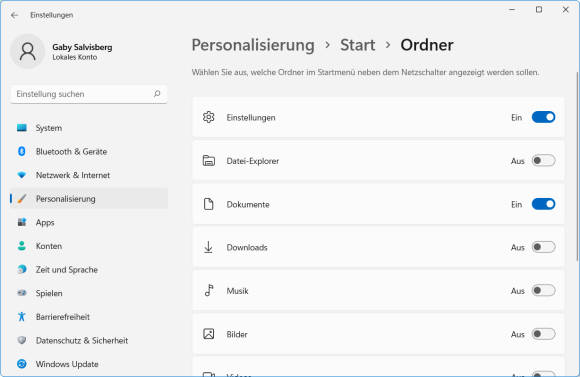Click the Musik note icon

(209, 290)
